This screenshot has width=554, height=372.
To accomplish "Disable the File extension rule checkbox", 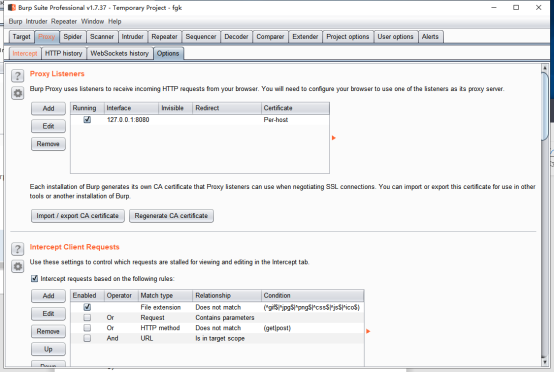I will [87, 307].
